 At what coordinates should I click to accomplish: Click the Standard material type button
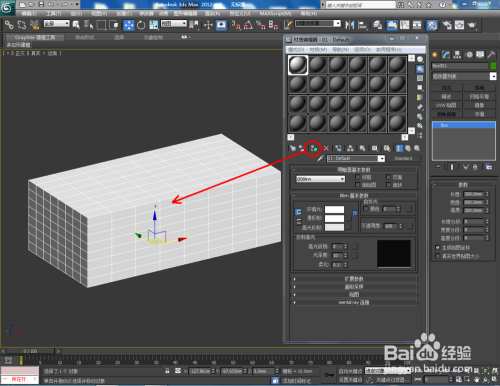[403, 158]
